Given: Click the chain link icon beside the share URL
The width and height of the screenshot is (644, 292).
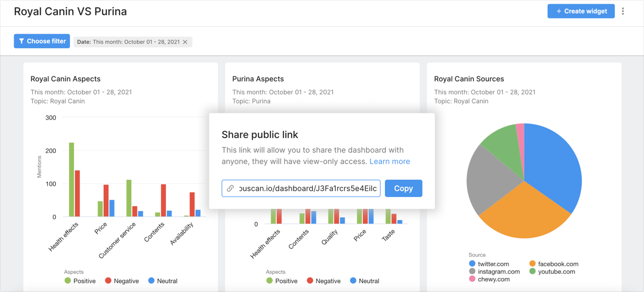Looking at the screenshot, I should tap(229, 188).
